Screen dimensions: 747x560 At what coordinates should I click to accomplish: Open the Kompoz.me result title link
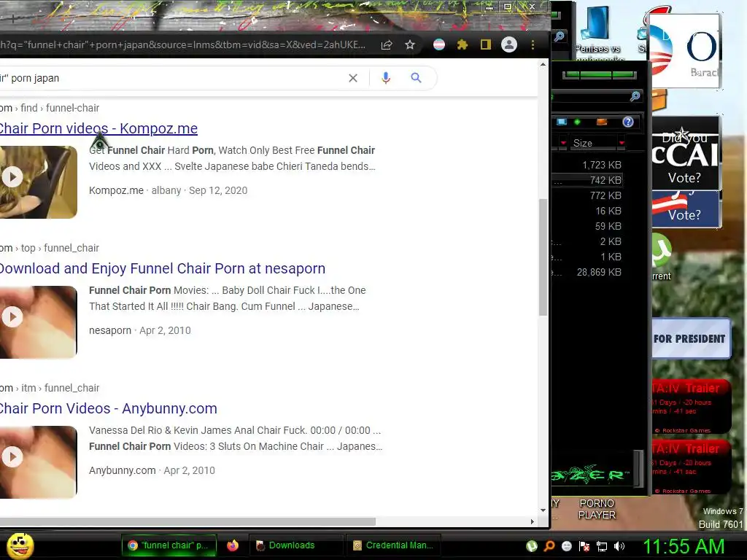coord(98,128)
